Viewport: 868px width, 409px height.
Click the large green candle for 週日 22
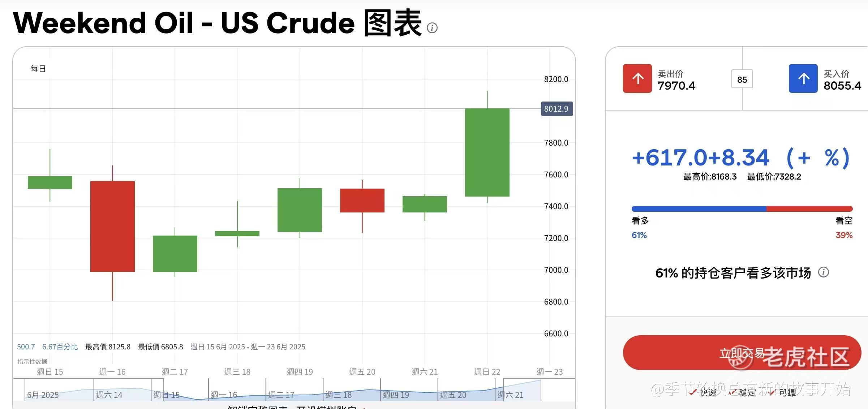(487, 152)
